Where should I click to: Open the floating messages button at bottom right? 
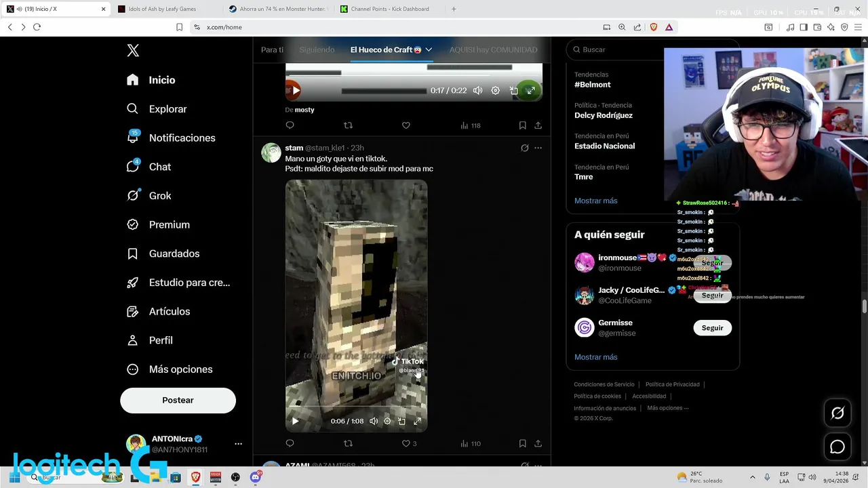[837, 447]
